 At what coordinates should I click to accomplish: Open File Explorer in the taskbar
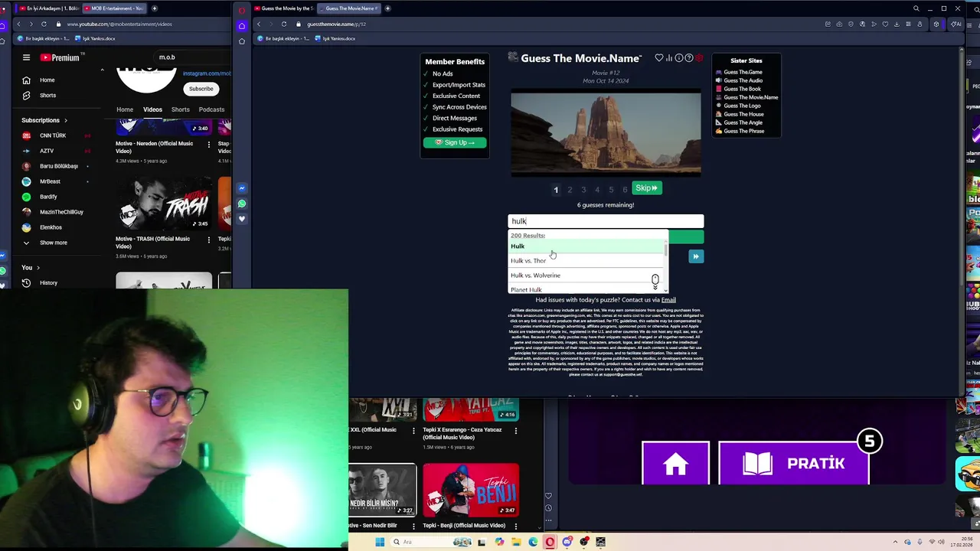[x=516, y=542]
